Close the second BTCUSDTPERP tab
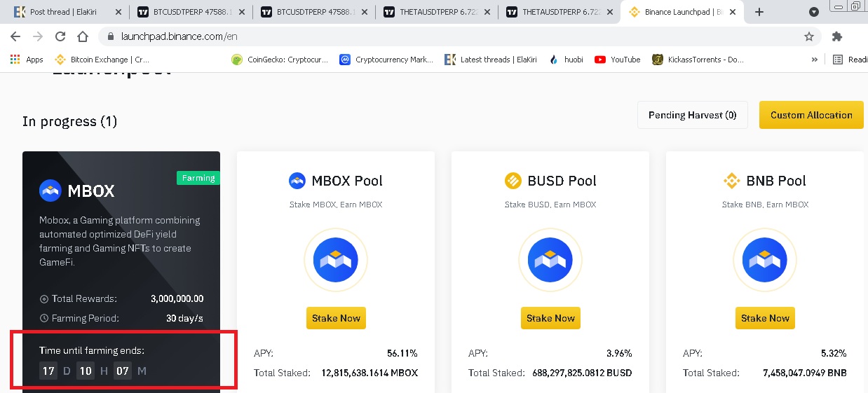The width and height of the screenshot is (868, 393). point(363,12)
